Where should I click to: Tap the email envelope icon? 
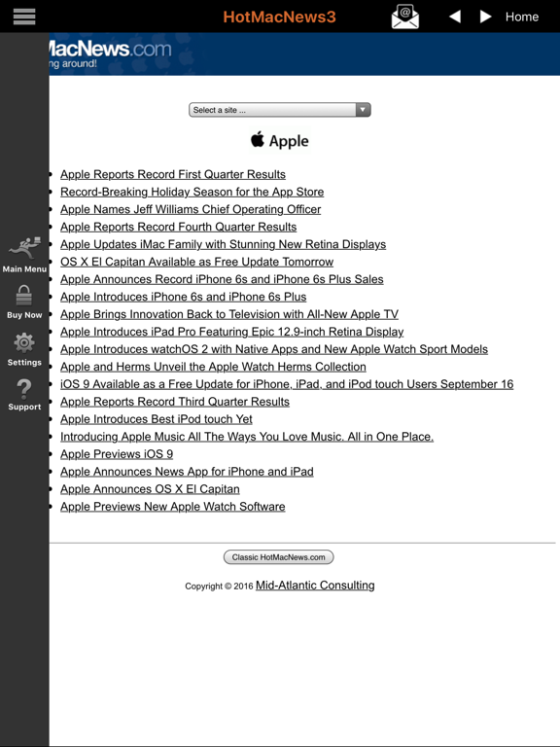click(x=404, y=17)
